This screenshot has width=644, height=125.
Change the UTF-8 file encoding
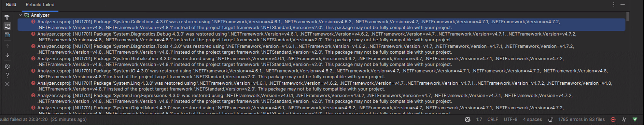click(510, 120)
